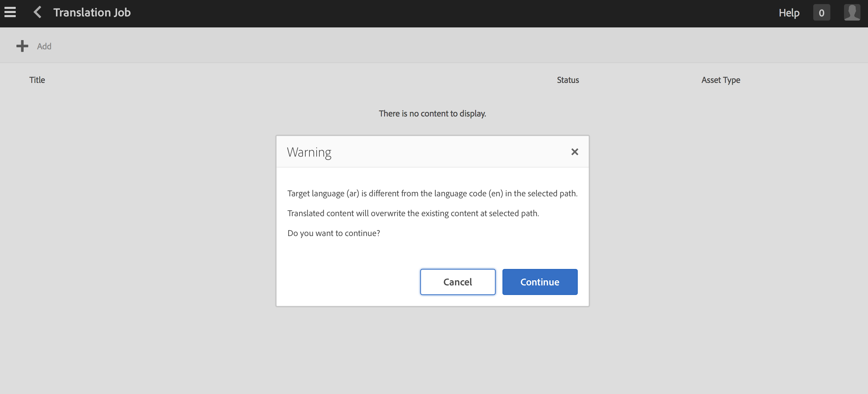The image size is (868, 394).
Task: Close the Warning dialog with X
Action: point(575,152)
